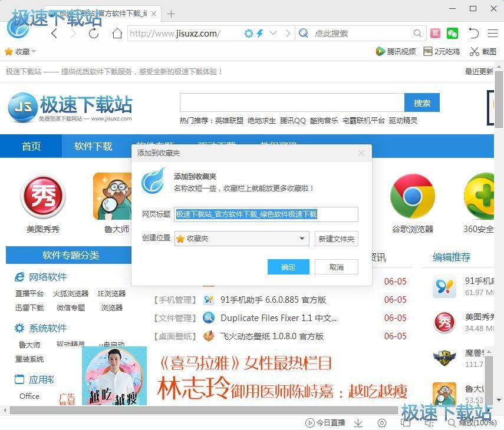Confirm with the 确定 button
The width and height of the screenshot is (504, 430).
tap(288, 267)
